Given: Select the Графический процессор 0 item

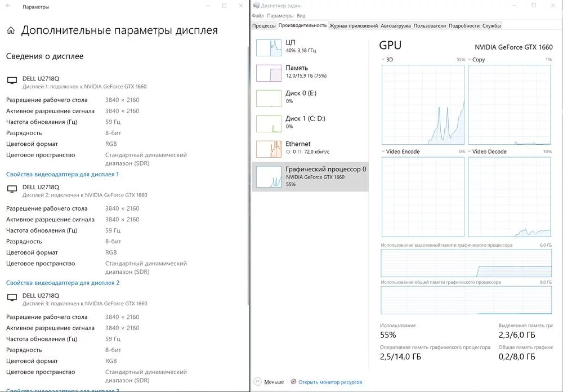Looking at the screenshot, I should pos(310,176).
